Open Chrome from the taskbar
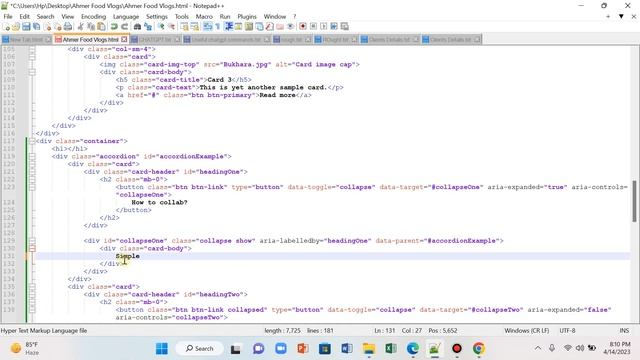 (x=478, y=349)
